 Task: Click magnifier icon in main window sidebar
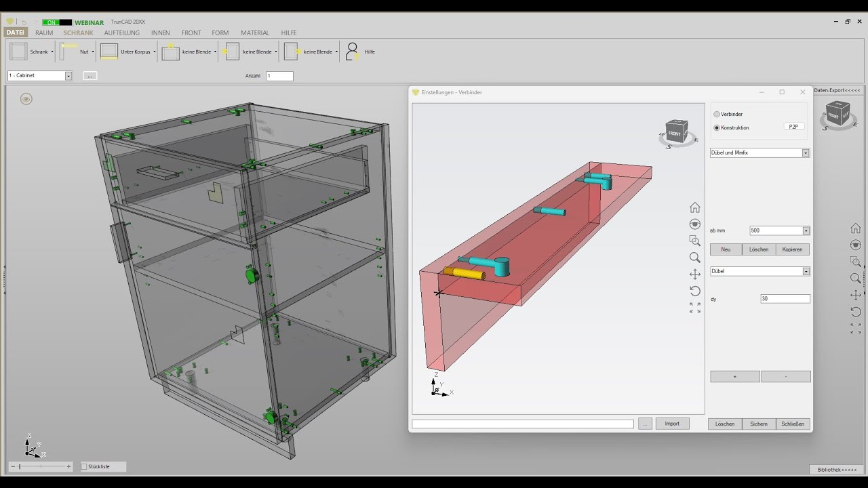point(855,278)
